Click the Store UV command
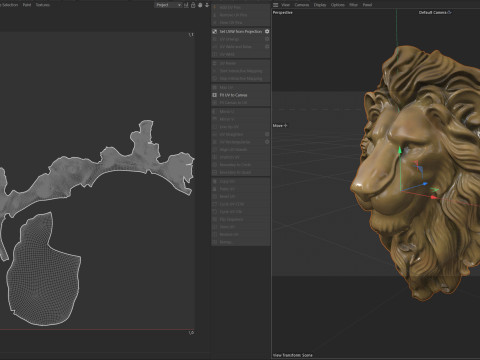The width and height of the screenshot is (480, 360). [227, 227]
